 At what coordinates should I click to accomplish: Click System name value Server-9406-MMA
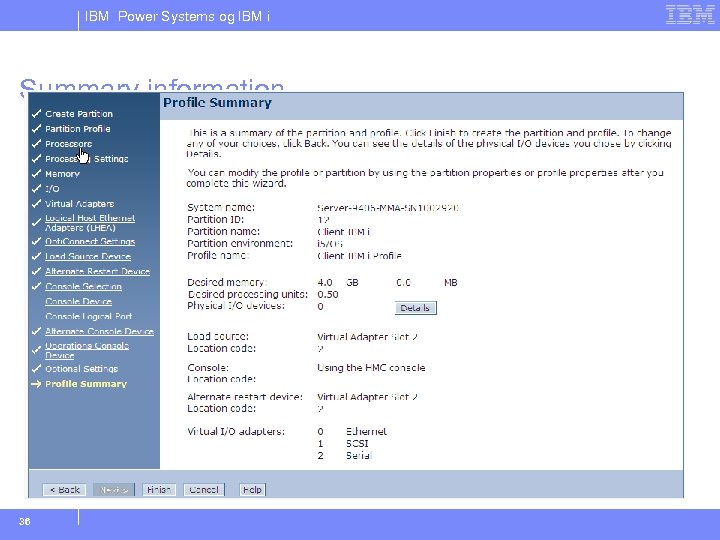[388, 208]
